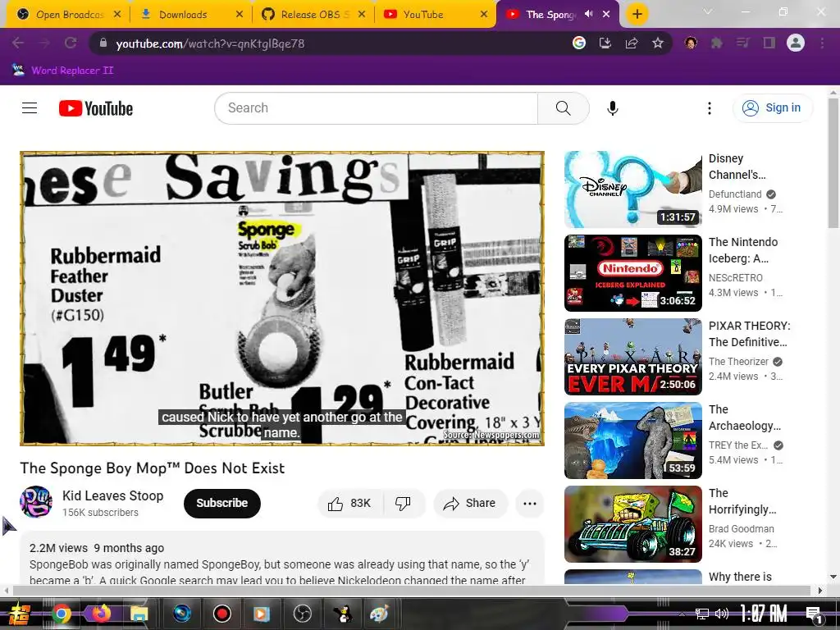Mute the Sponge tab audio
The height and width of the screenshot is (630, 840).
[589, 14]
